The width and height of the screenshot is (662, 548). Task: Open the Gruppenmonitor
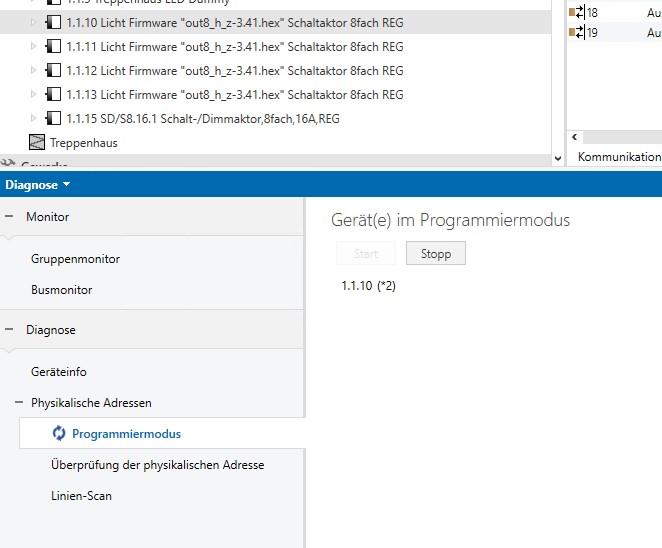(75, 259)
